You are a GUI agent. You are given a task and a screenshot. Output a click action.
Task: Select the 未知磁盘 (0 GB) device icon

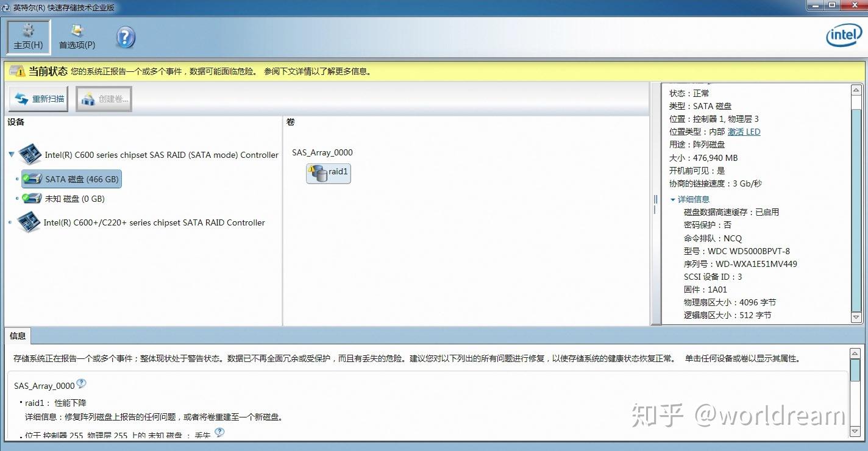(32, 198)
